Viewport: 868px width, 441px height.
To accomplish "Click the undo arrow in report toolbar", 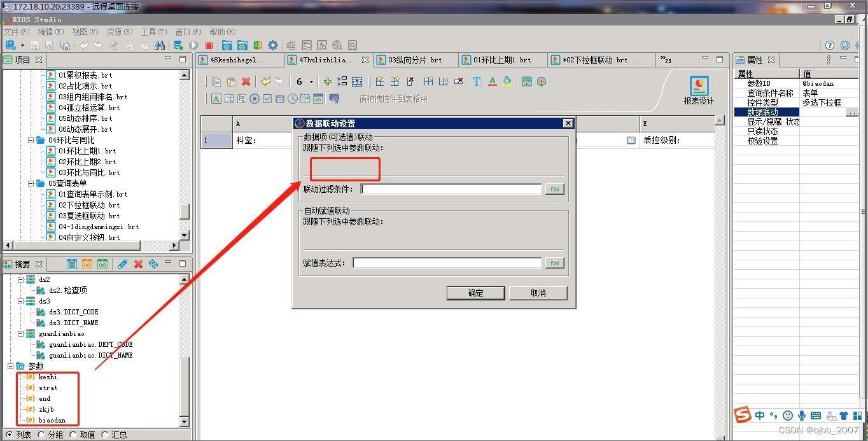I will [265, 81].
